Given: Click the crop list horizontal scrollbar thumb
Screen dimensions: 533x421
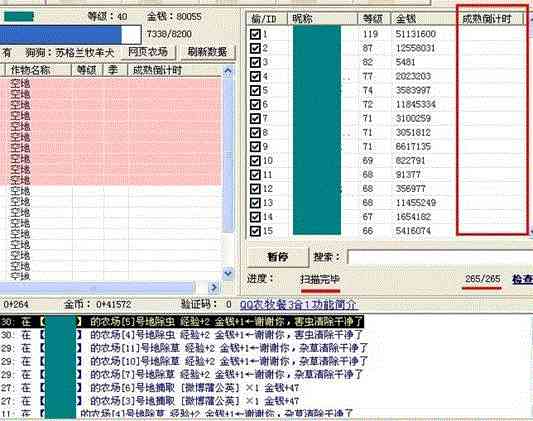Looking at the screenshot, I should (x=97, y=288).
